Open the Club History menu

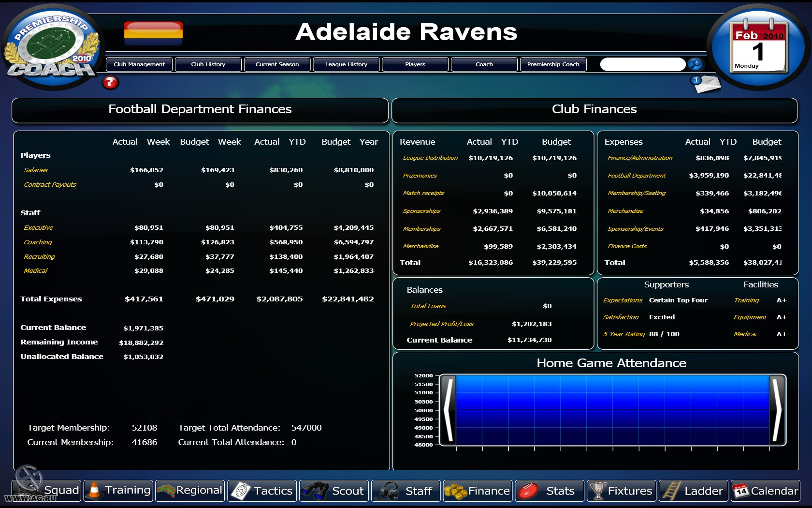[208, 64]
